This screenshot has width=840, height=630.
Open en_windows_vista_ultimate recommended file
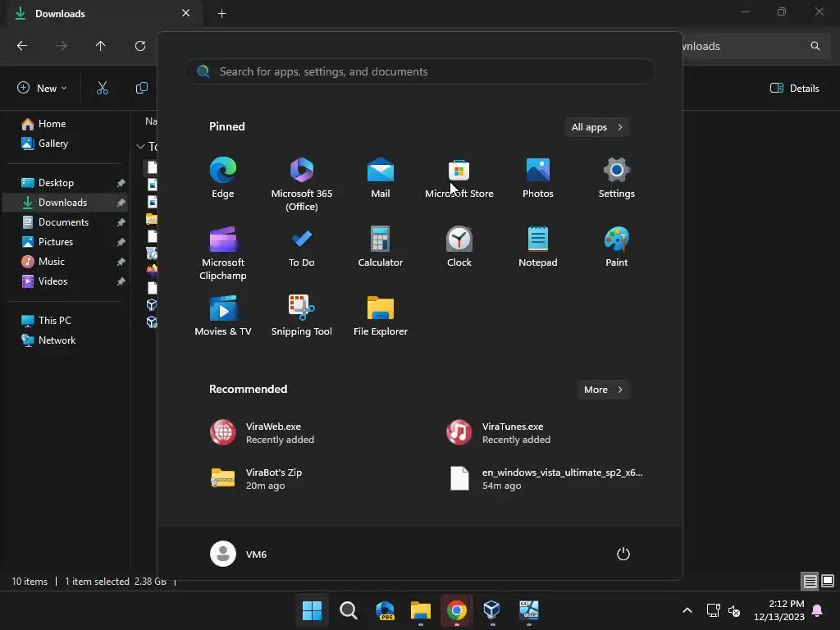tap(546, 479)
